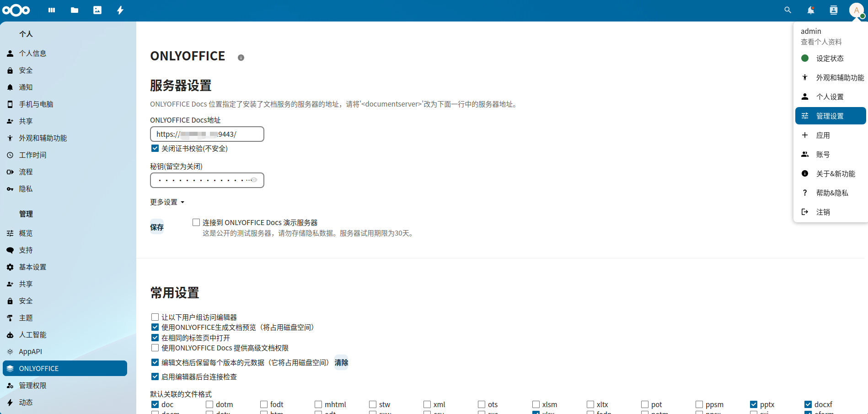
Task: Select 设定状态 in user menu
Action: tap(830, 59)
